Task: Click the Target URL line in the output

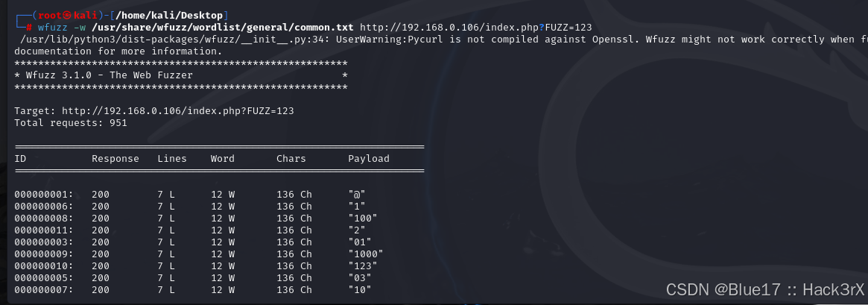Action: tap(154, 111)
